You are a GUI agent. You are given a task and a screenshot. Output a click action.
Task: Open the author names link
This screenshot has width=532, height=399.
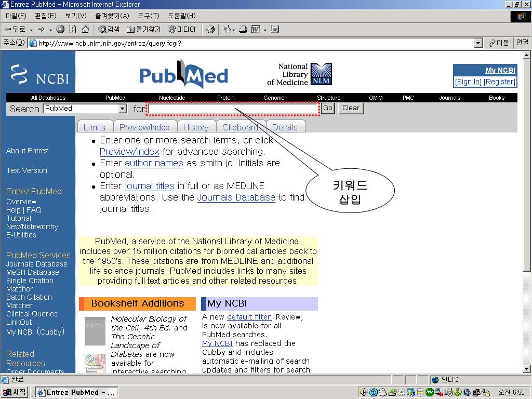(x=154, y=163)
